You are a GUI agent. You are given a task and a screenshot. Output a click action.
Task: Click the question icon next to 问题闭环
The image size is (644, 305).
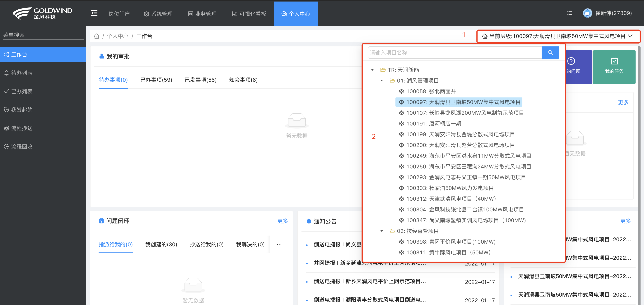click(x=101, y=221)
